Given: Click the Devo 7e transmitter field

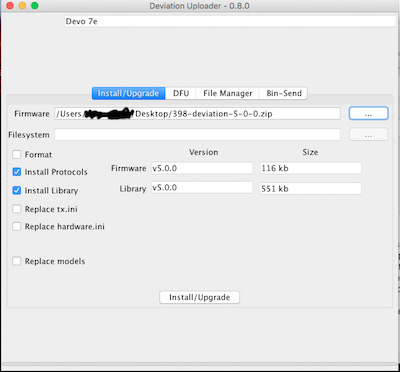Looking at the screenshot, I should tap(230, 22).
